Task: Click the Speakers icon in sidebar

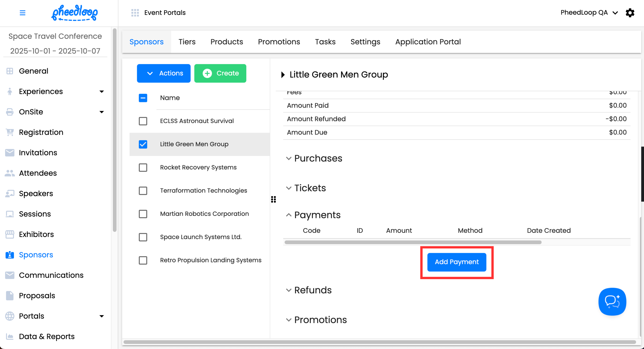Action: pyautogui.click(x=10, y=194)
